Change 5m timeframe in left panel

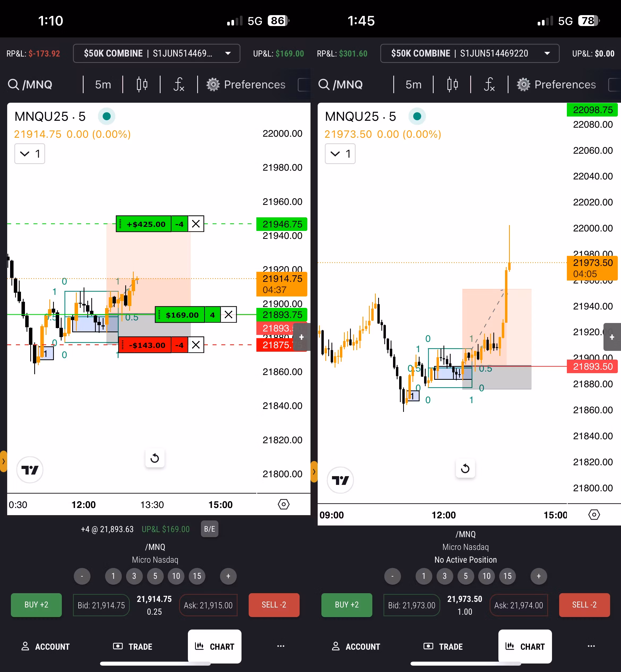tap(103, 84)
